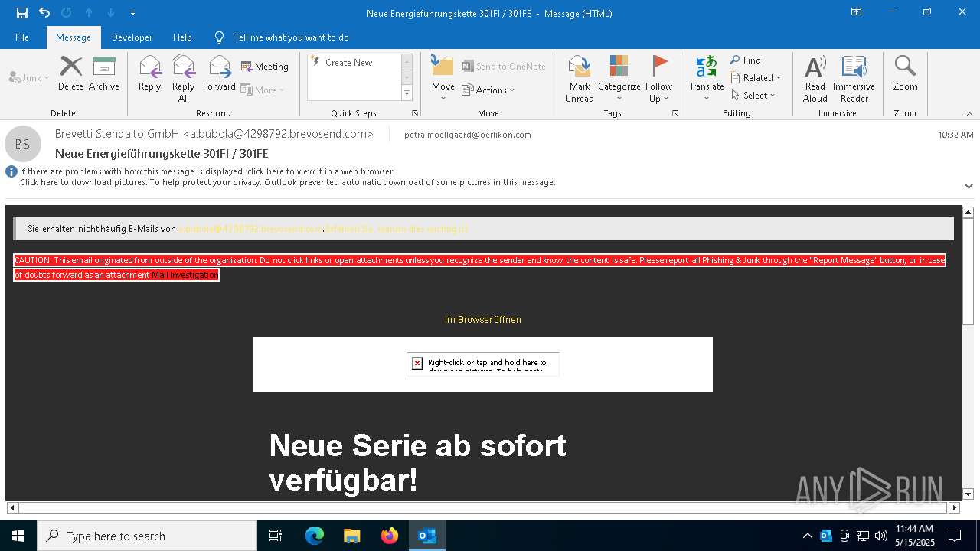The height and width of the screenshot is (551, 980).
Task: Click Send to OneNote
Action: point(504,67)
